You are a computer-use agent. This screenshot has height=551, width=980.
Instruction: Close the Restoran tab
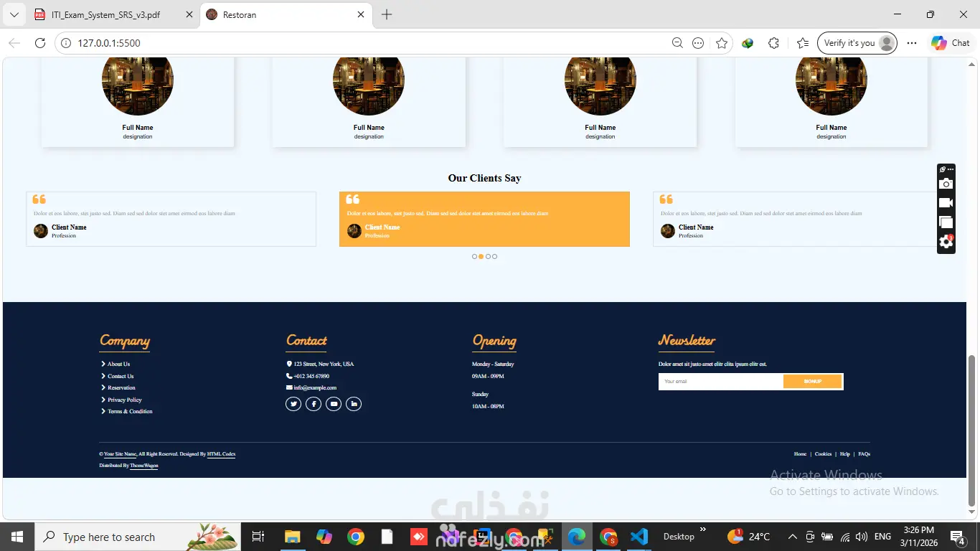coord(361,14)
